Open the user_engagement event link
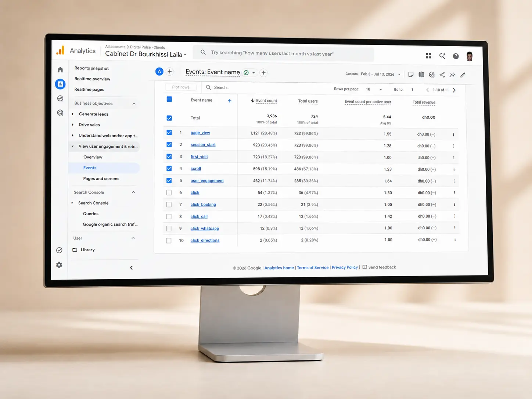This screenshot has height=399, width=532. pos(207,181)
